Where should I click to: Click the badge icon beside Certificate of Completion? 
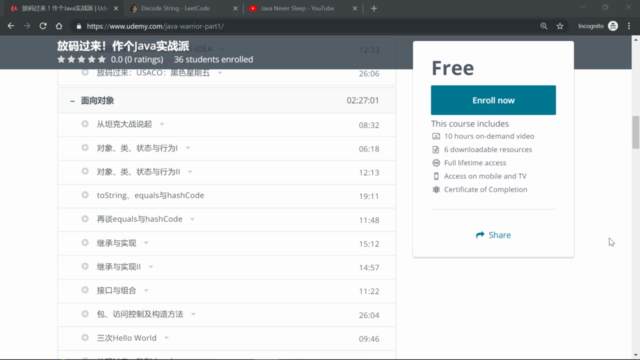[436, 189]
